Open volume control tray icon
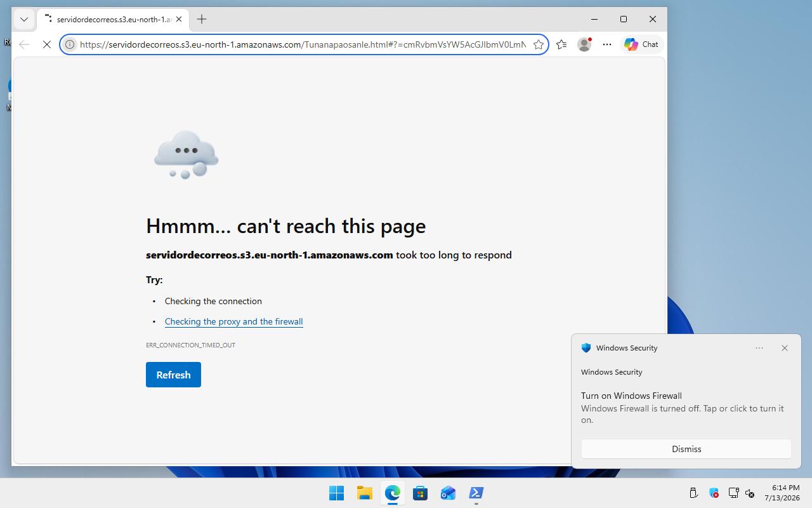 (x=750, y=493)
